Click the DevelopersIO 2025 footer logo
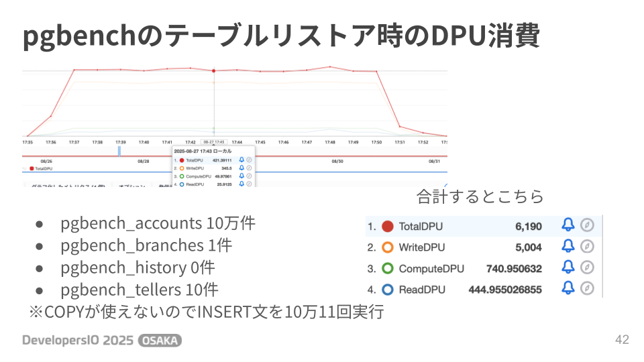This screenshot has height=362, width=644. click(78, 341)
